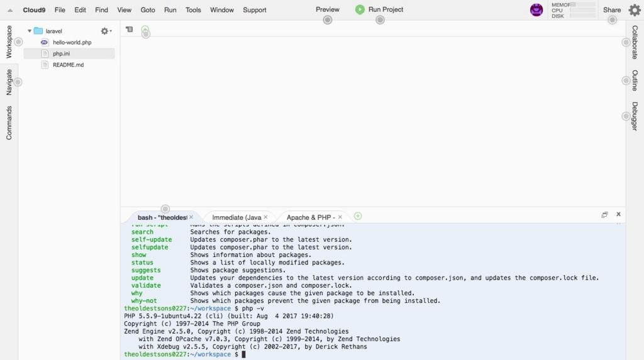The image size is (644, 360).
Task: Open the file tree settings gear dropdown
Action: pos(106,31)
